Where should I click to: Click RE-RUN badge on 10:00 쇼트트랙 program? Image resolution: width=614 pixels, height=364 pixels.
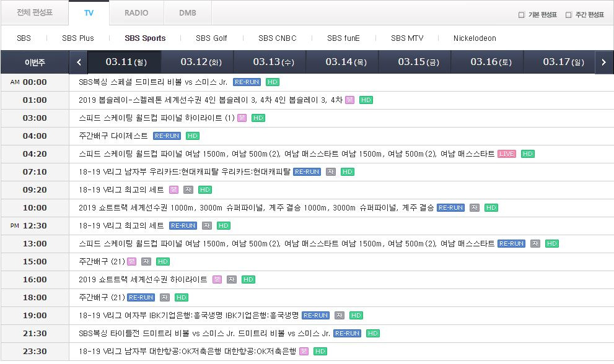(x=450, y=208)
